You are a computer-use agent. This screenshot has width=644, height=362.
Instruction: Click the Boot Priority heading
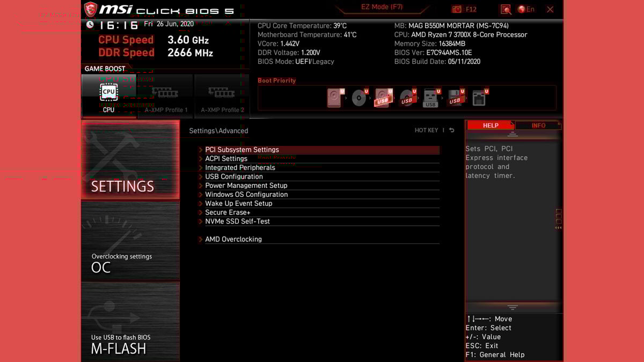click(x=276, y=80)
